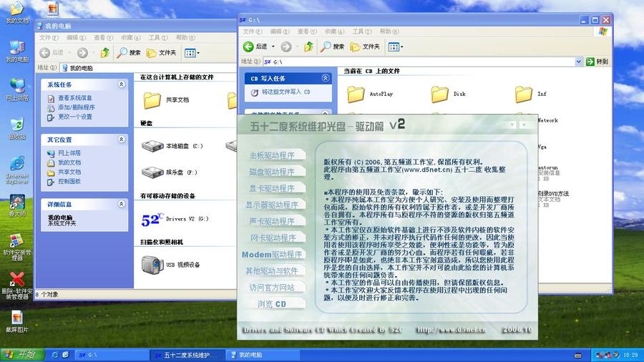Toggle Folders pane in G:\ window toolbar

tap(365, 47)
